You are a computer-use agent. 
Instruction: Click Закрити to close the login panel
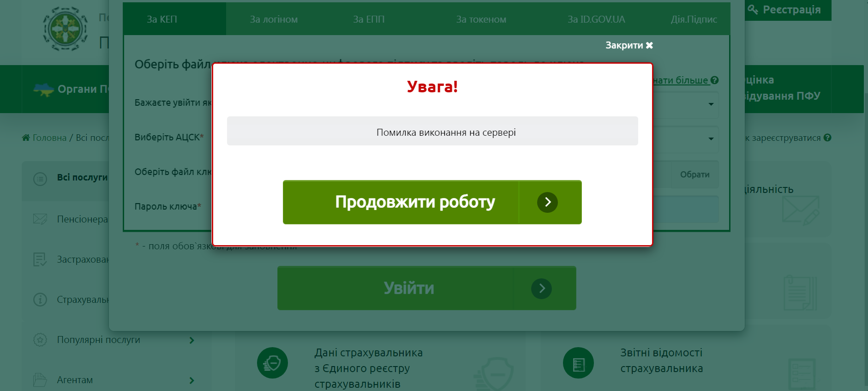629,45
